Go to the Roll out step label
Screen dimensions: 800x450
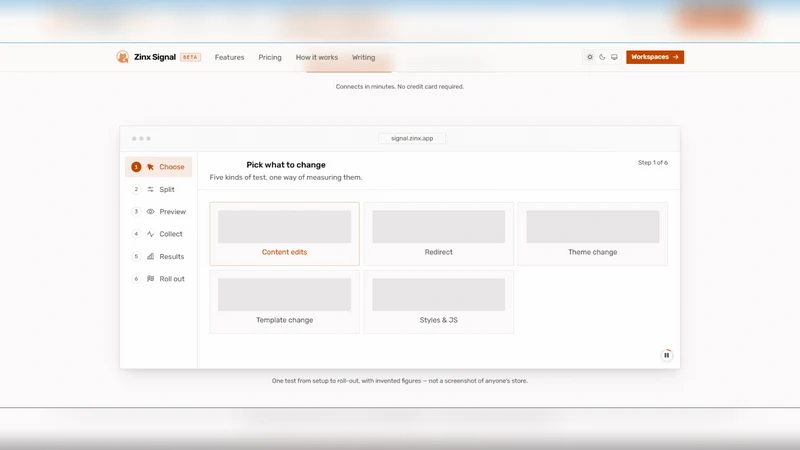pos(172,279)
